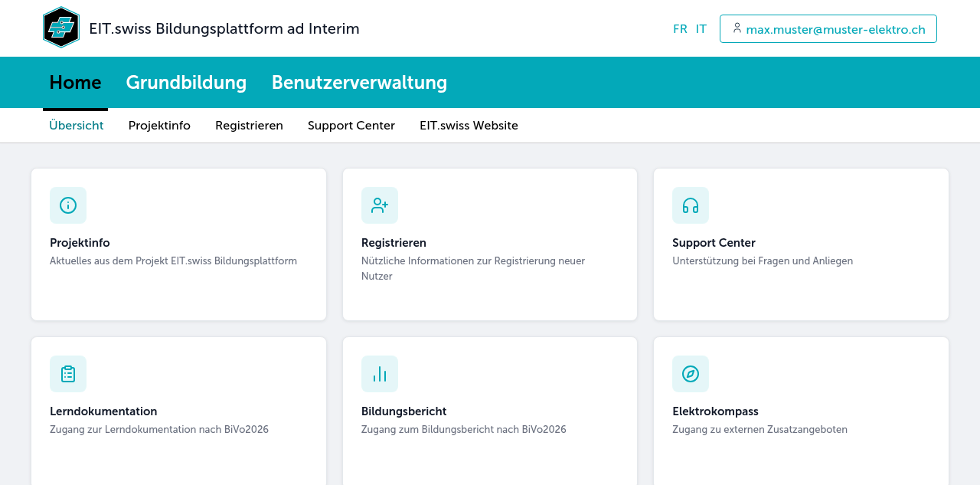
Task: Click the Bildungsbericht bar chart icon
Action: 380,374
